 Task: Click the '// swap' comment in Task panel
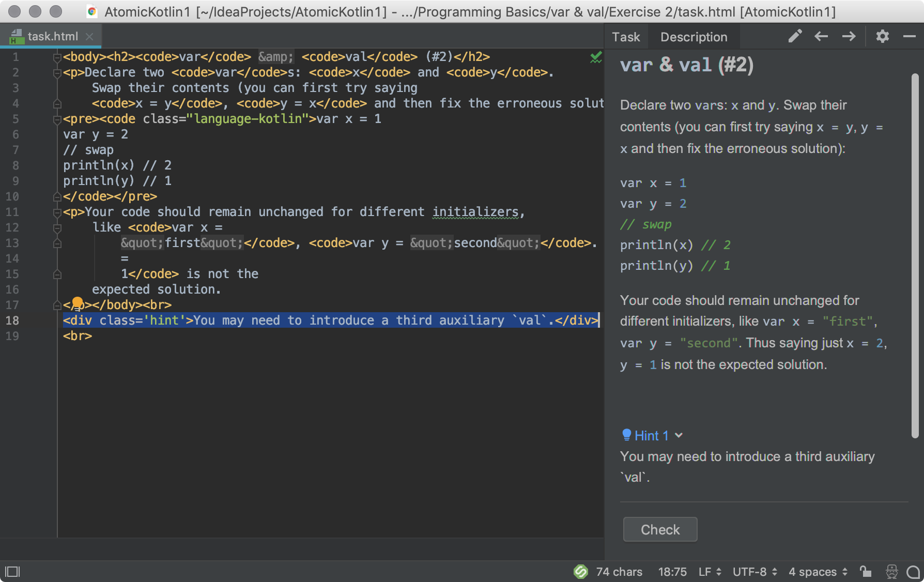tap(646, 224)
